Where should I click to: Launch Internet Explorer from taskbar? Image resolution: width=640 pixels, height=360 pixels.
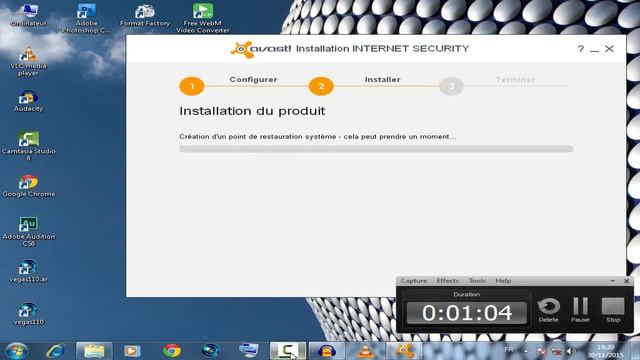[x=55, y=351]
